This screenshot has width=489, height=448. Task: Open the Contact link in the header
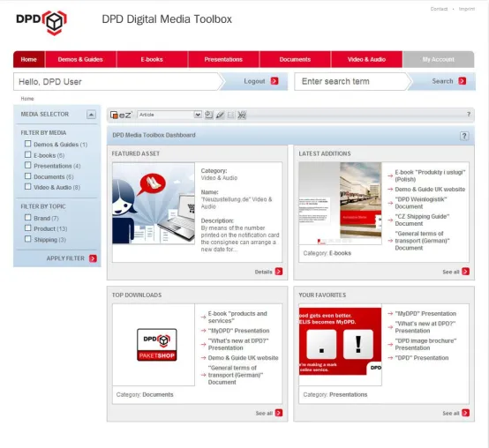(x=439, y=9)
